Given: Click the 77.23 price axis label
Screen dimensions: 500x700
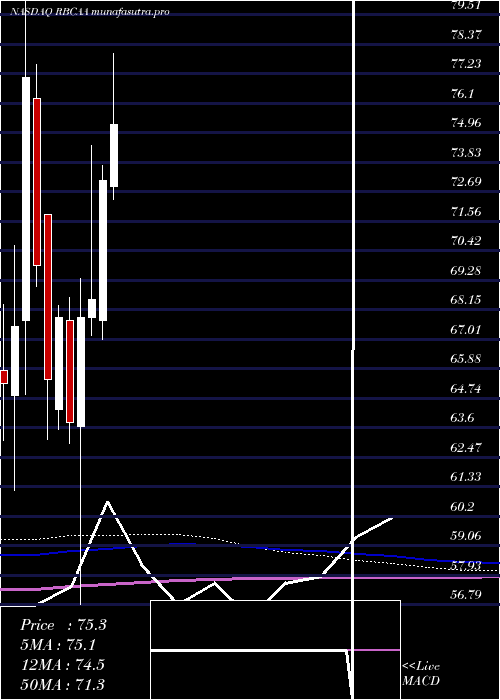Looking at the screenshot, I should [x=466, y=64].
